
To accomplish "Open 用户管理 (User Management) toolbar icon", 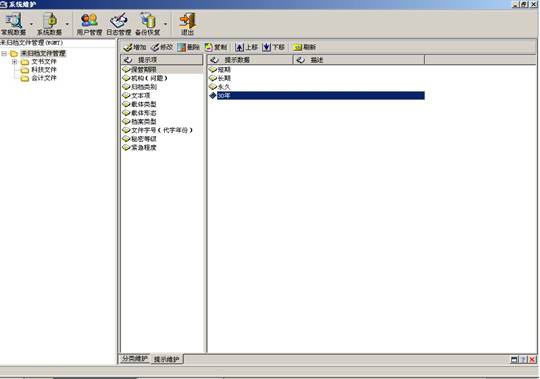I will click(x=89, y=24).
